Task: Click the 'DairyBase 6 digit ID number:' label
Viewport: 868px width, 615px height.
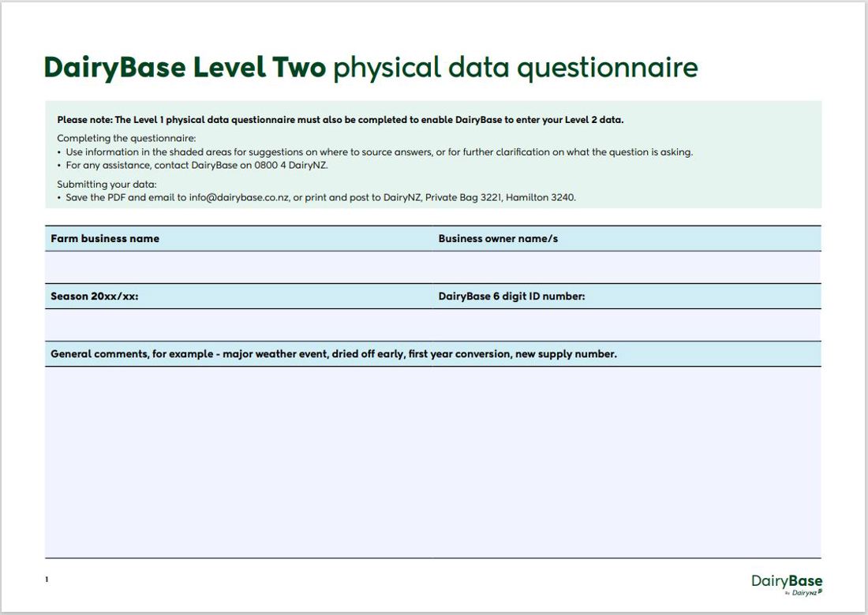Action: point(511,296)
